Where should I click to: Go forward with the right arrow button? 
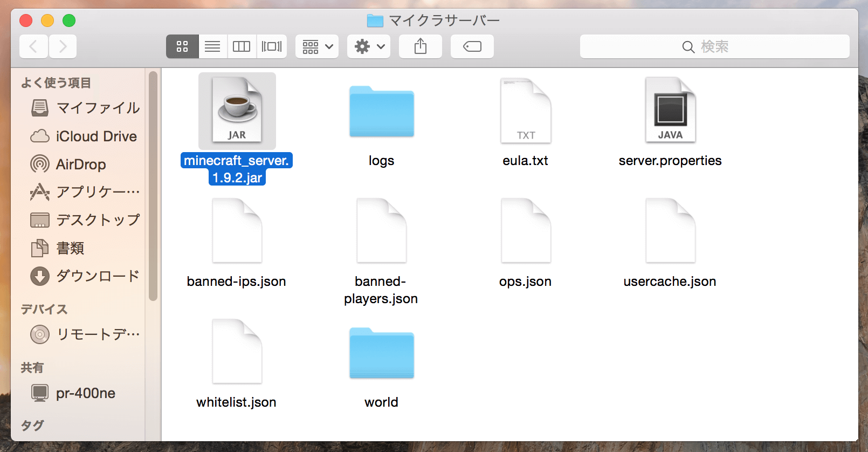(63, 46)
